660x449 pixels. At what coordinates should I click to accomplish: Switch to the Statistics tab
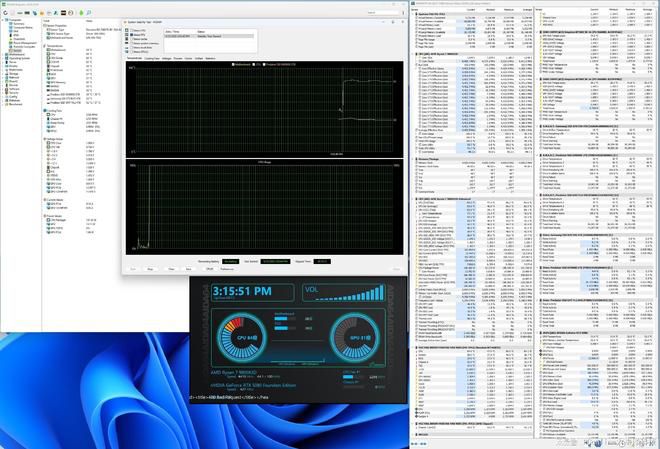click(x=210, y=58)
